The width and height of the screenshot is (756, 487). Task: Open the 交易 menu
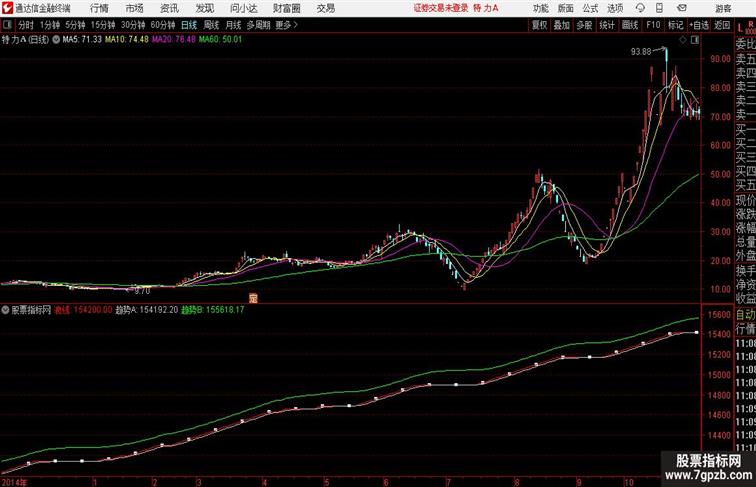pos(325,8)
